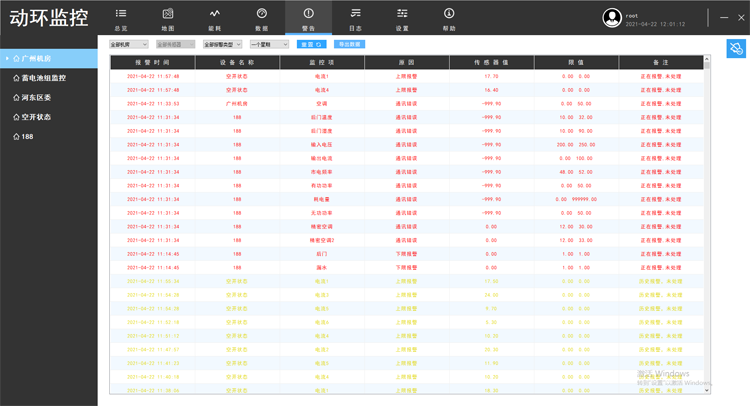Viewport: 750px width, 406px height.
Task: Open the 帮助 help icon
Action: [449, 13]
